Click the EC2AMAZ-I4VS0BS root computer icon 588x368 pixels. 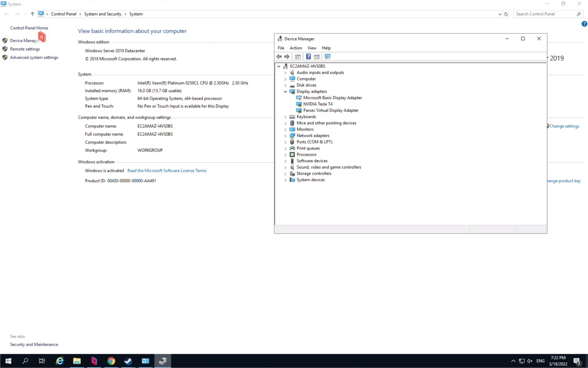(286, 66)
